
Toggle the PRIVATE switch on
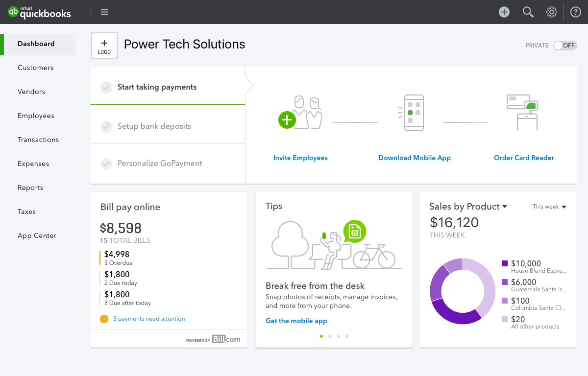pyautogui.click(x=565, y=46)
